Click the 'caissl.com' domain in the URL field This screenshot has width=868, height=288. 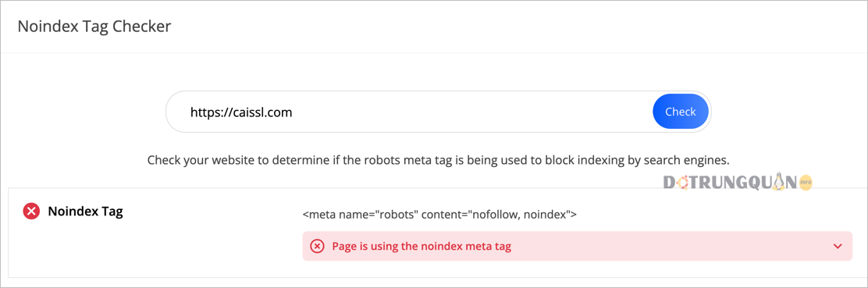(260, 112)
